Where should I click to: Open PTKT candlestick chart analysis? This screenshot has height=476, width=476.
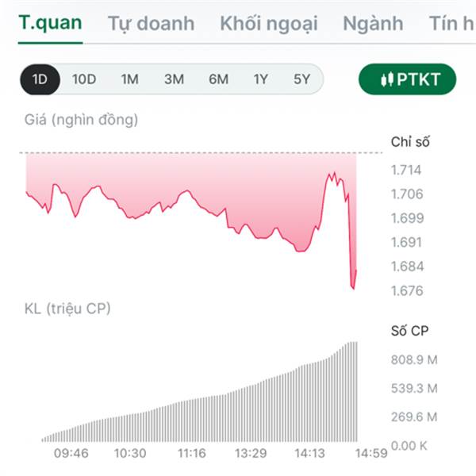pyautogui.click(x=408, y=79)
